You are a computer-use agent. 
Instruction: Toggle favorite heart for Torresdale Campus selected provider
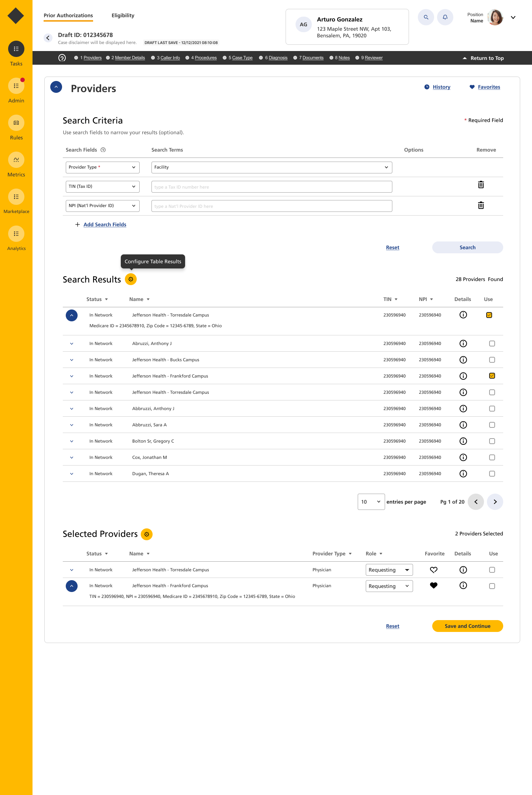pos(434,570)
